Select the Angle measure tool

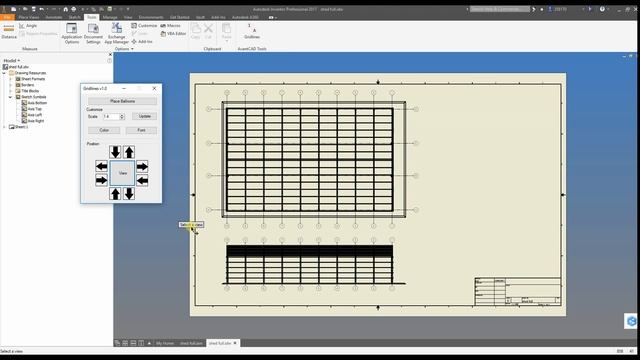(28, 26)
